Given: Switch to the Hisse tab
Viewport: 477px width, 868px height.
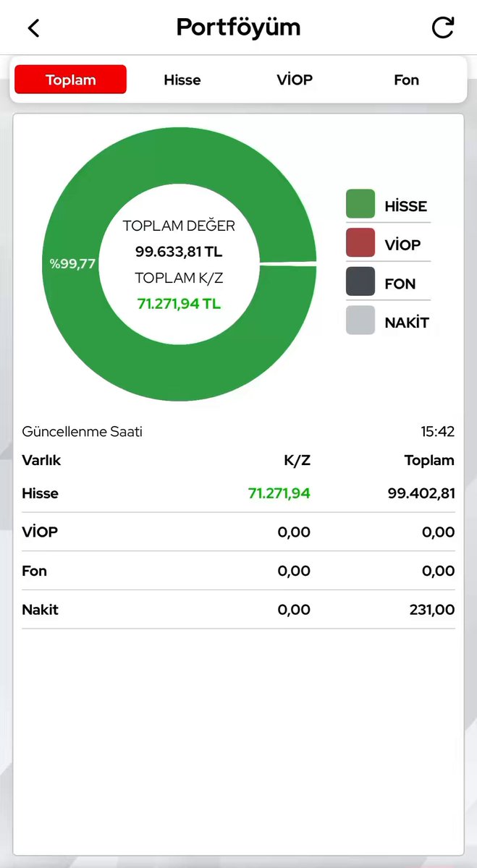Looking at the screenshot, I should point(182,80).
